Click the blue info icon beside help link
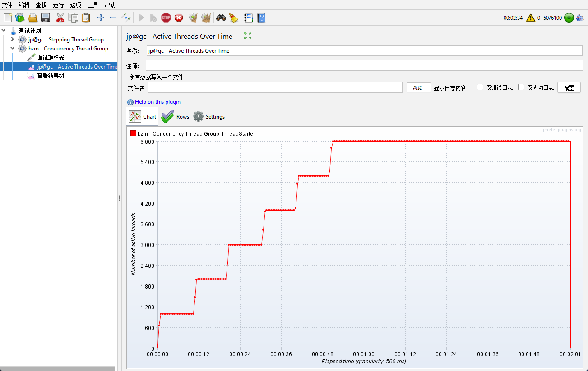Screen dimensions: 588x371 click(x=130, y=102)
